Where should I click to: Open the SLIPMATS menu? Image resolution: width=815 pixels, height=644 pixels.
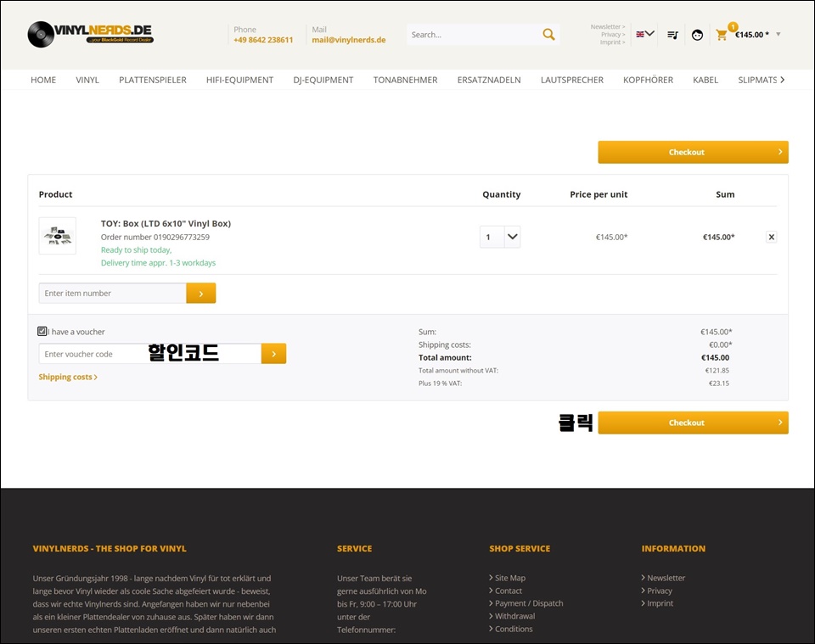(758, 80)
